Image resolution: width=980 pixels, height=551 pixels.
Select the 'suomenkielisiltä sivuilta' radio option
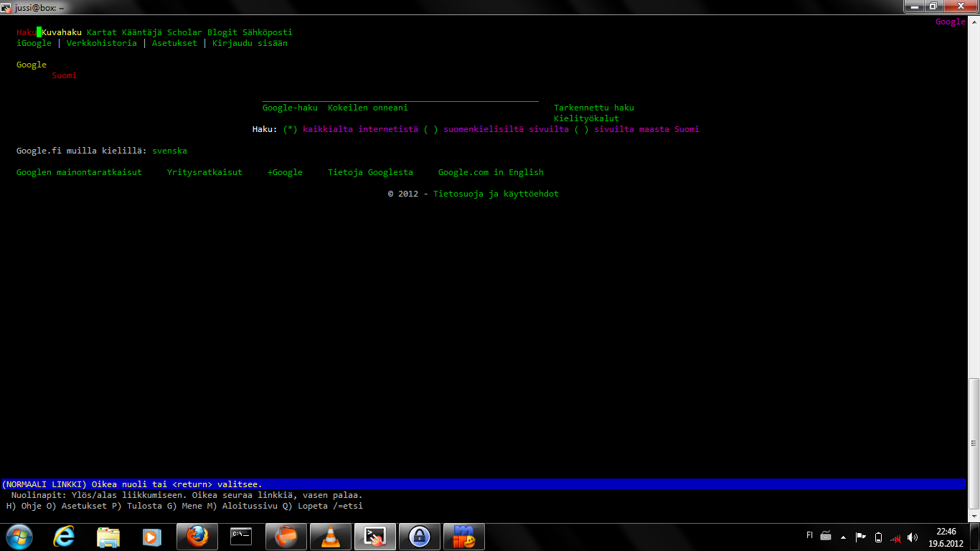pyautogui.click(x=430, y=129)
